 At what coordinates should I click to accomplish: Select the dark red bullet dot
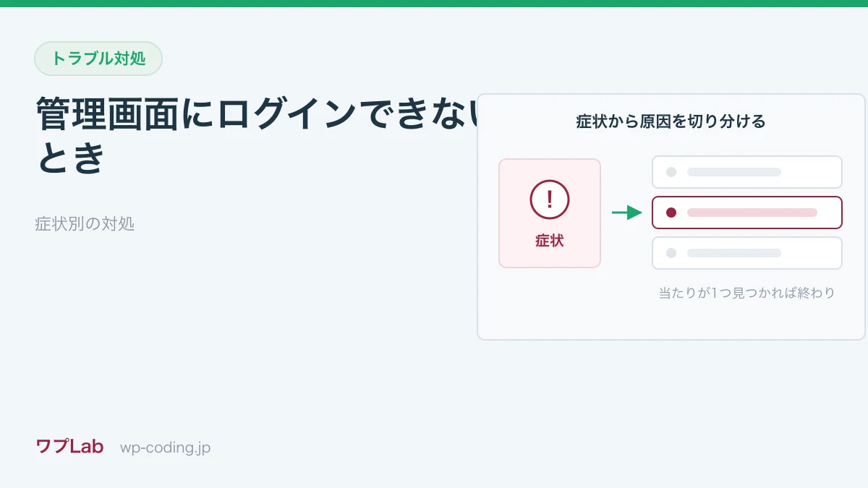(x=671, y=213)
